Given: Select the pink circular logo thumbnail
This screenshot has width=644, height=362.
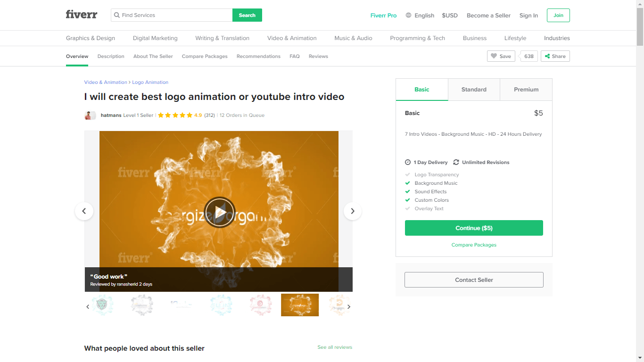Looking at the screenshot, I should pos(261,305).
